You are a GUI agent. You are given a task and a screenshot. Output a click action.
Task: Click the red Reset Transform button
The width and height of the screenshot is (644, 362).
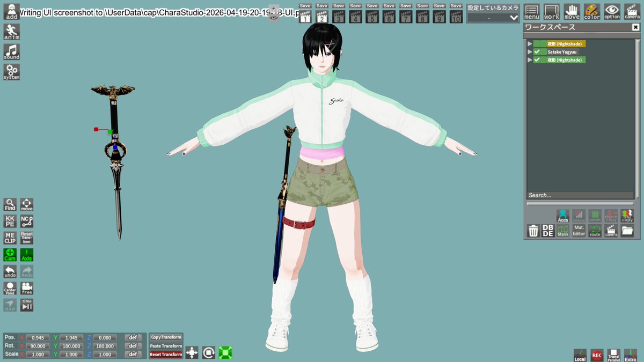pyautogui.click(x=166, y=354)
